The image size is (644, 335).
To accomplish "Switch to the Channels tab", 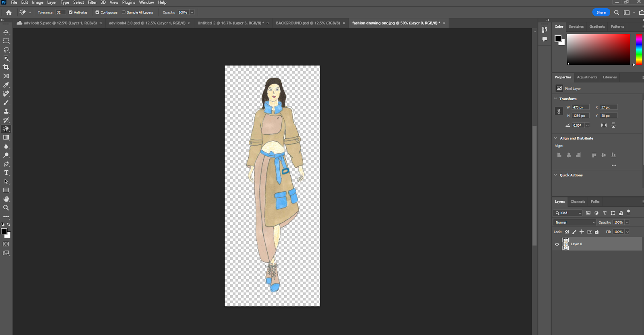I will pyautogui.click(x=578, y=201).
